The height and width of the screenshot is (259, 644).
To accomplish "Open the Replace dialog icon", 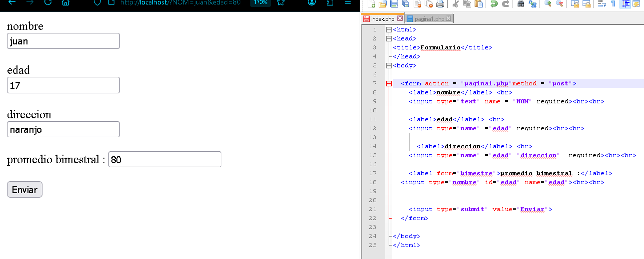I will [533, 4].
